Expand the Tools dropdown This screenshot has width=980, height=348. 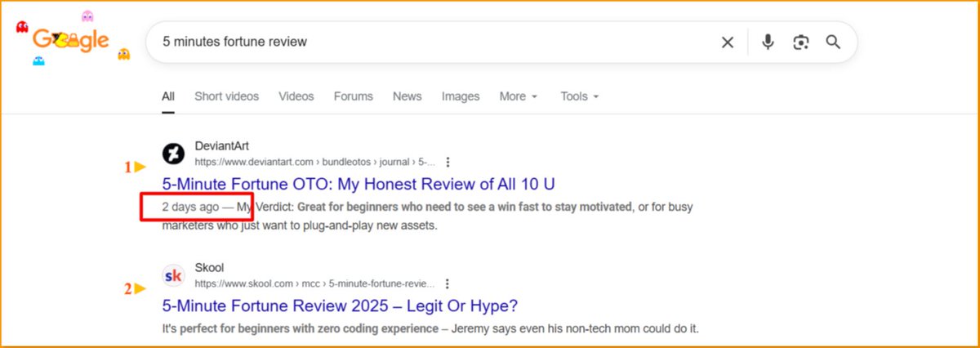click(580, 96)
